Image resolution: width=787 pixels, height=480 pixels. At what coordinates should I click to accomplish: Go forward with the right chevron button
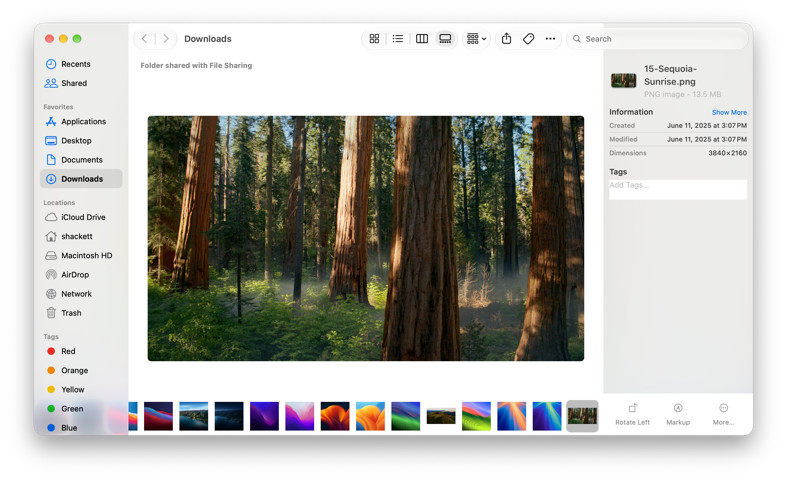[x=166, y=39]
